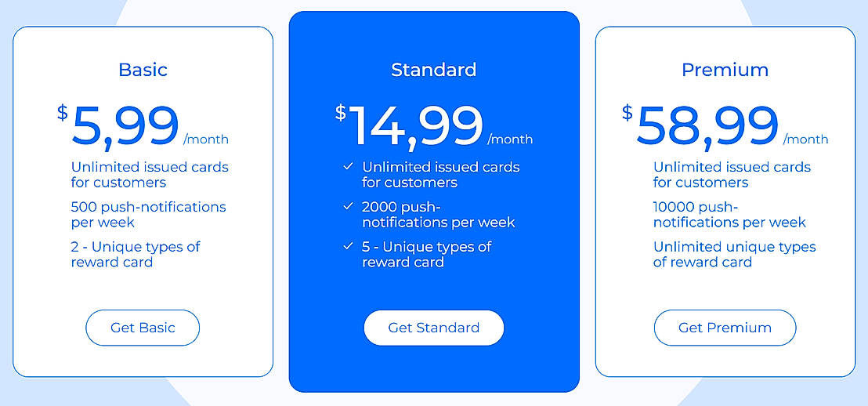Select the Standard plan heading
The width and height of the screenshot is (868, 406).
pos(433,70)
